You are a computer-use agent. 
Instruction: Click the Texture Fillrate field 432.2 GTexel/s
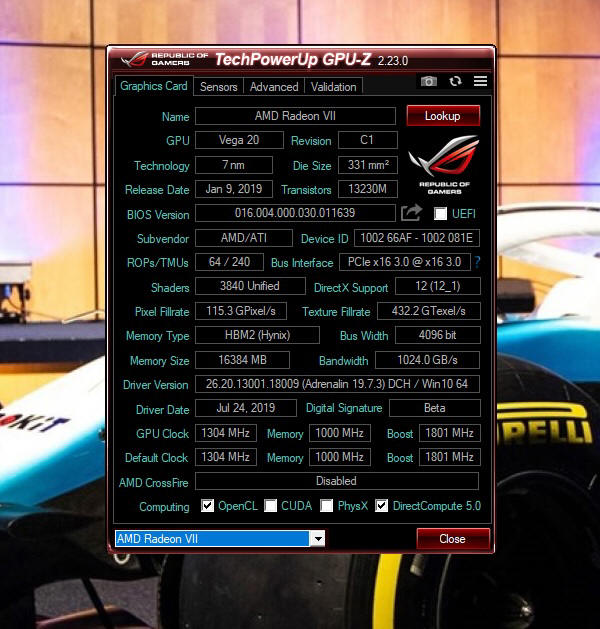coord(429,311)
